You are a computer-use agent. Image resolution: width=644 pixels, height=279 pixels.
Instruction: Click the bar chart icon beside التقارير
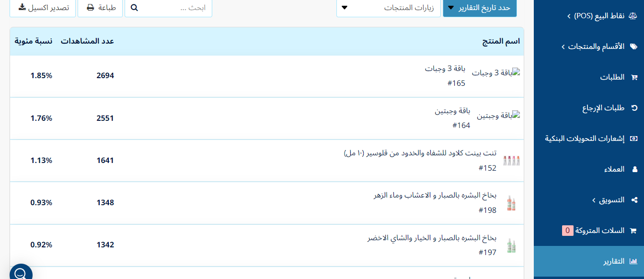click(x=633, y=261)
